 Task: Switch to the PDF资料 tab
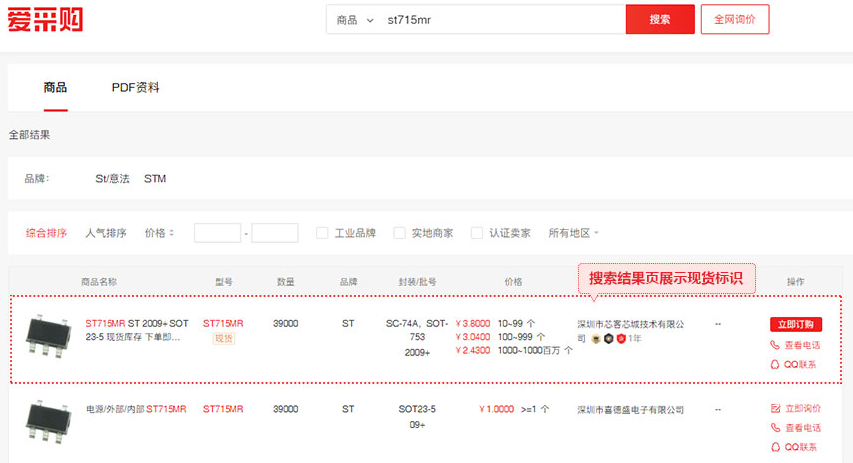(x=135, y=88)
